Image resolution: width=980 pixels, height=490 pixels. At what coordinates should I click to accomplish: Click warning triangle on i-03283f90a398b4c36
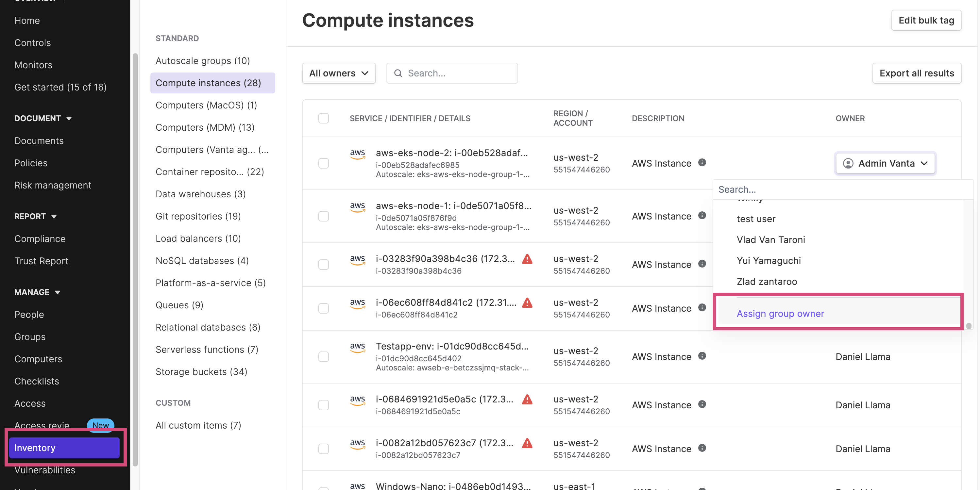tap(527, 259)
